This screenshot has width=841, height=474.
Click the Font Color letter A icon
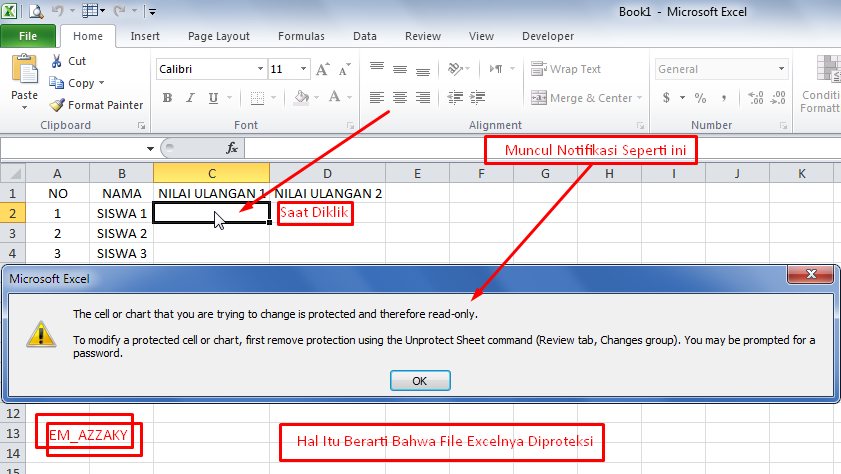click(334, 97)
